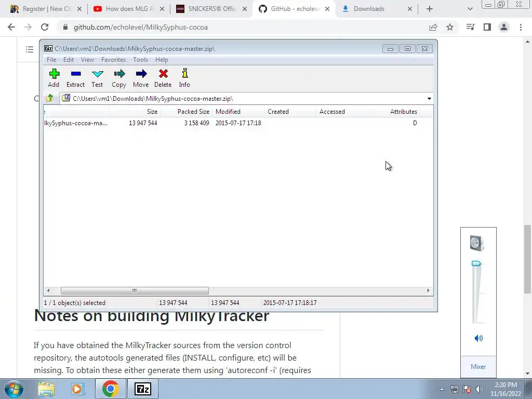Click the taskbar speaker volume icon
Viewport: 532px width, 399px height.
click(480, 389)
